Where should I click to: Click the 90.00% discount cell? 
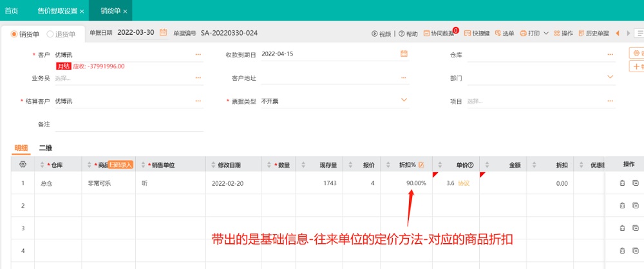[406, 183]
